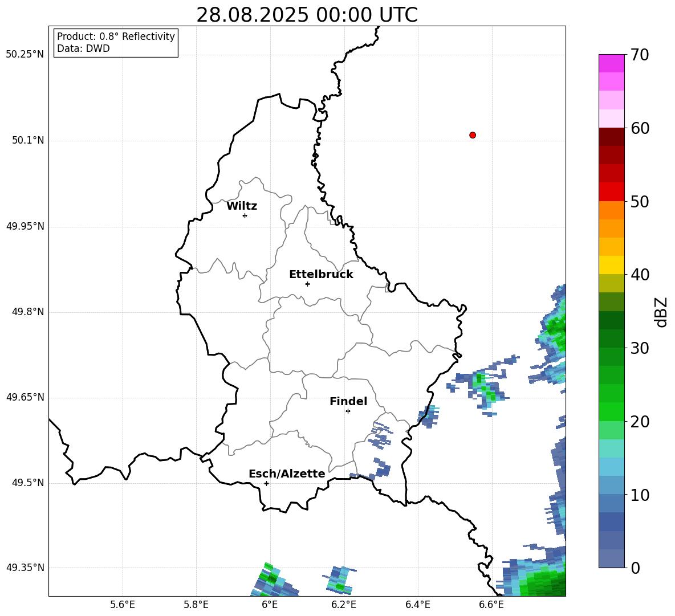Screen dimensions: 675x616
Task: Click the Esch/Alzette city label
Action: coord(287,474)
